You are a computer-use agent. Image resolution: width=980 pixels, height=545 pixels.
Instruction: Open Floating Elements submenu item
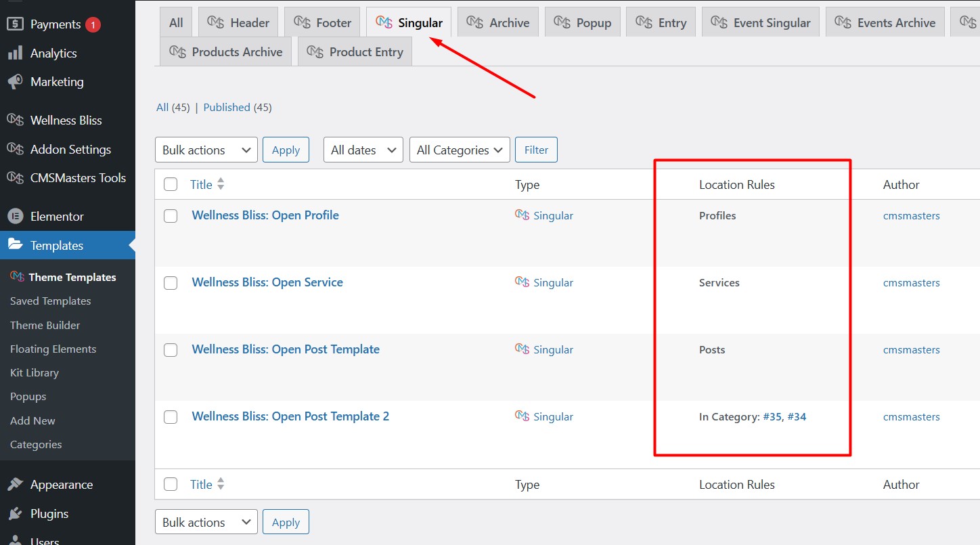pos(53,349)
